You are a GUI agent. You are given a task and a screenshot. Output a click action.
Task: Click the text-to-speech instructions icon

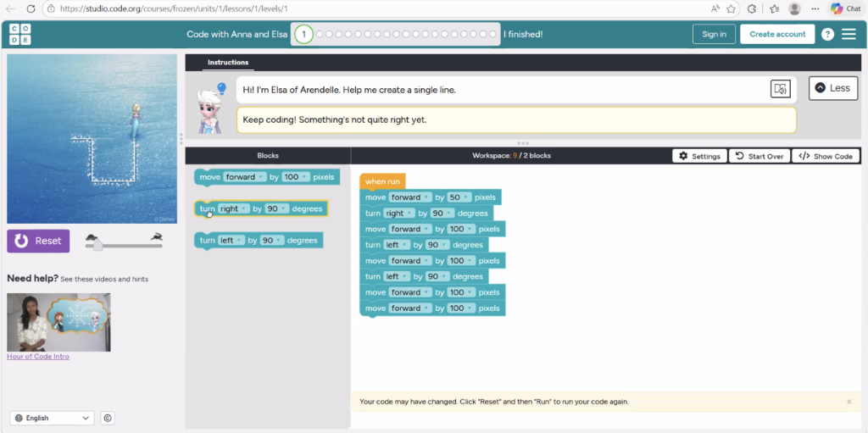click(780, 89)
